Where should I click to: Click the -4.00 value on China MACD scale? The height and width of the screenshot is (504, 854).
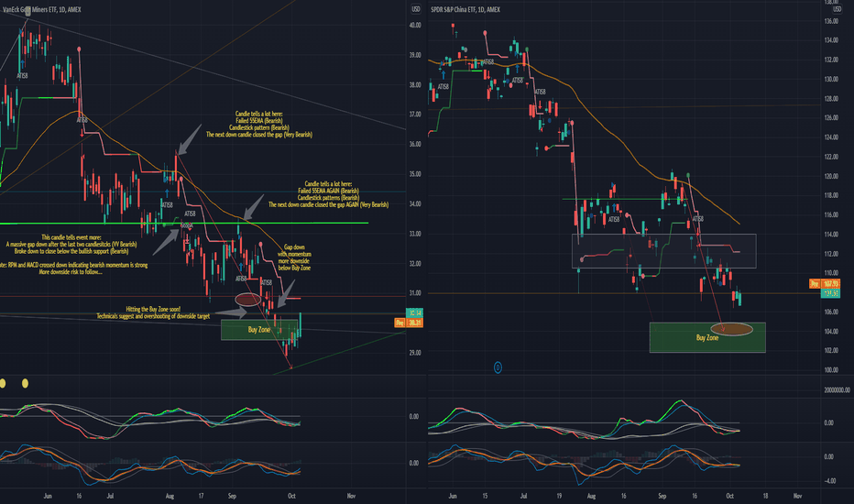[829, 480]
